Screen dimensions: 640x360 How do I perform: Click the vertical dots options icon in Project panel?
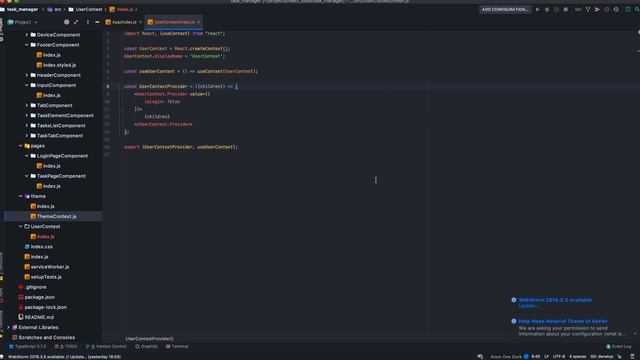(87, 22)
